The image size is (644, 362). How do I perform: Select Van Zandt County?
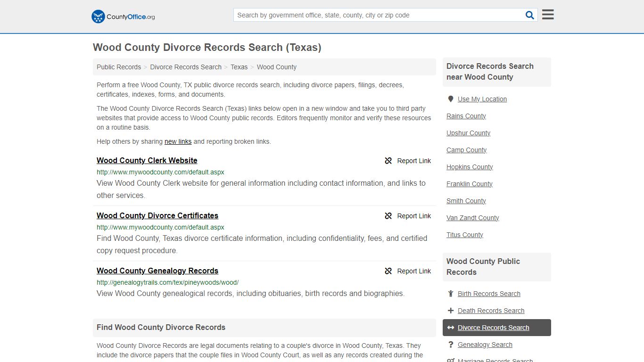point(473,218)
